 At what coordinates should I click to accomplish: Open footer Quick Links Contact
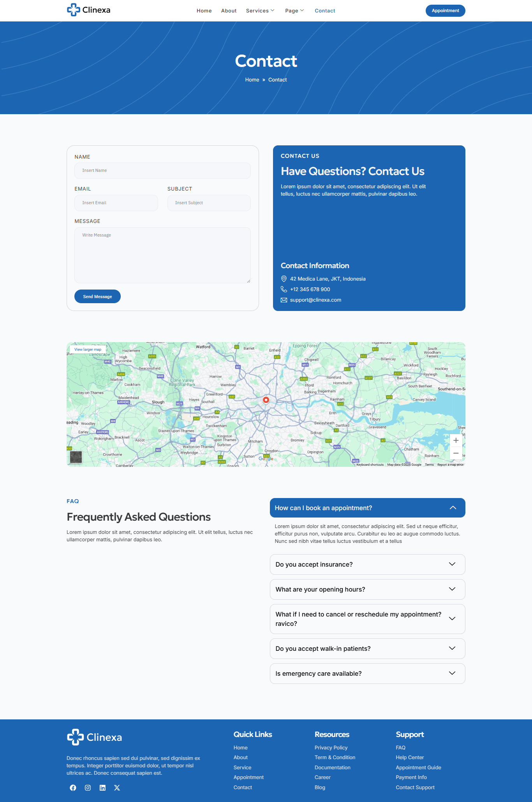(243, 787)
